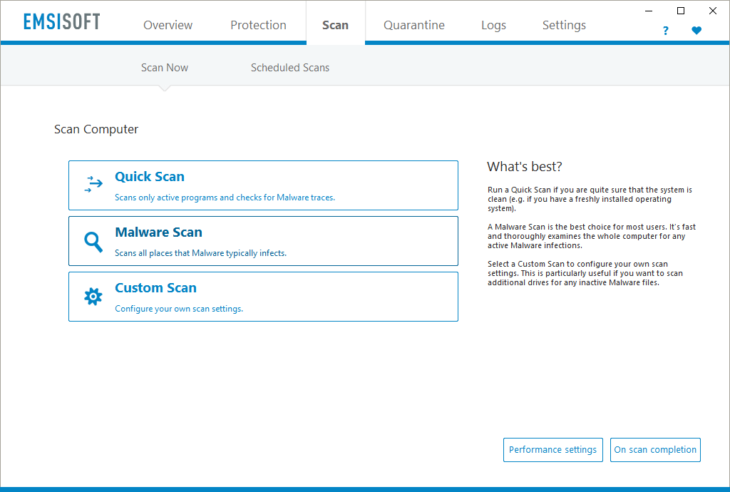The height and width of the screenshot is (492, 730).
Task: Switch to Scheduled Scans subtab
Action: click(290, 68)
